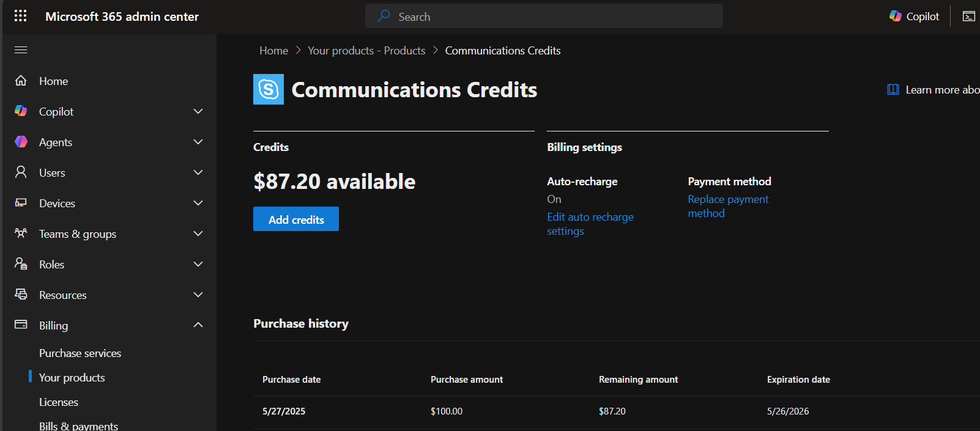Expand the Users menu chevron
Viewport: 980px width, 431px height.
(x=198, y=172)
